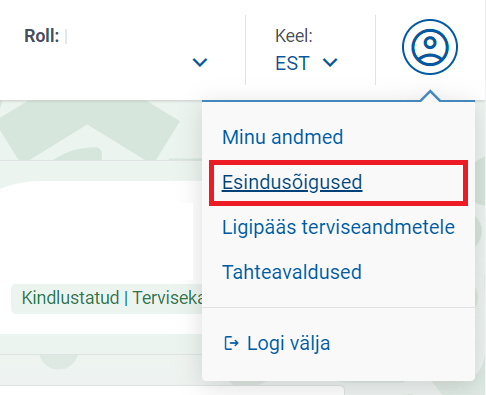
Task: Choose the highlighted Esindusõigused entry
Action: (292, 182)
